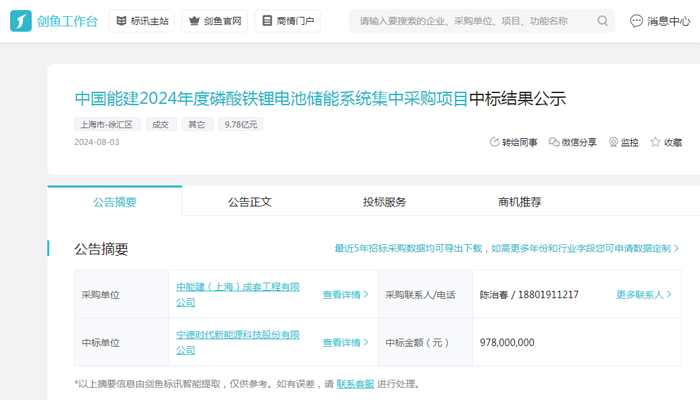
Task: Click the 联系客服 link
Action: [x=355, y=384]
